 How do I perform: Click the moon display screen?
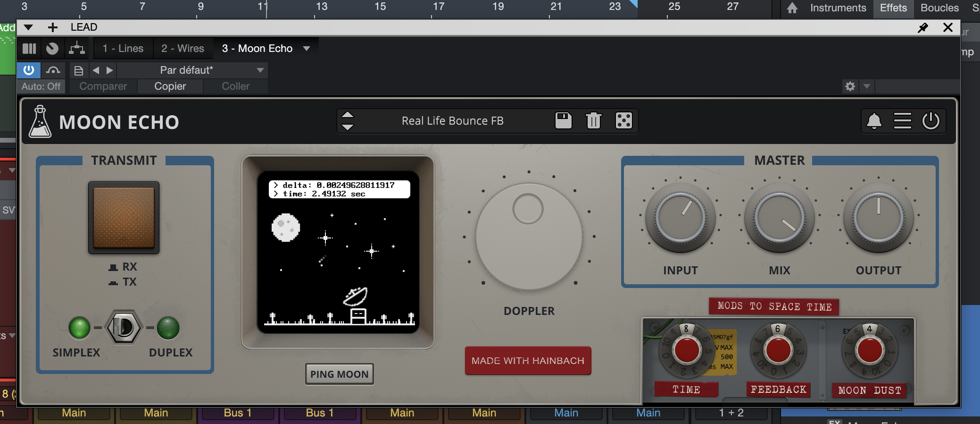338,252
